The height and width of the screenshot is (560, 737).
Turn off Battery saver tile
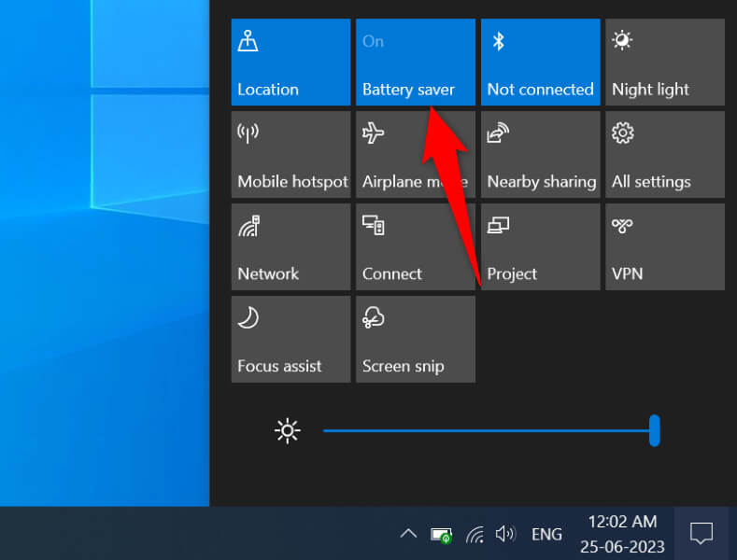(x=415, y=63)
